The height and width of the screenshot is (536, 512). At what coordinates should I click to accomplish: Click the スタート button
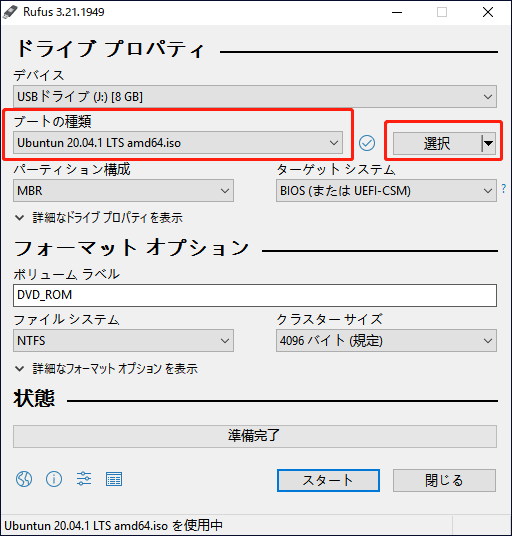328,480
